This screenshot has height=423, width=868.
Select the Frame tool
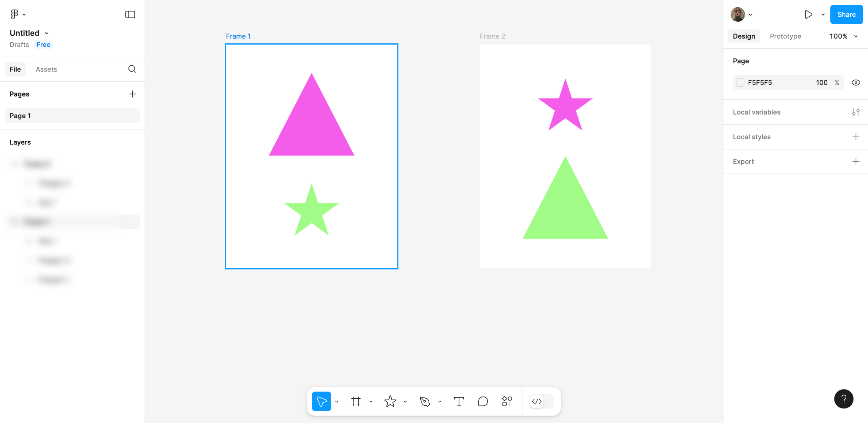356,401
